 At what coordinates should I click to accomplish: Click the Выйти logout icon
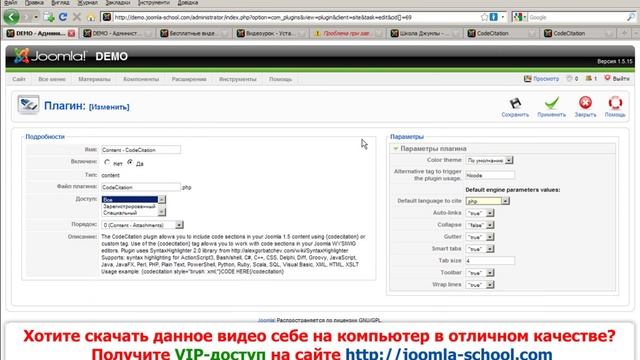coord(608,78)
